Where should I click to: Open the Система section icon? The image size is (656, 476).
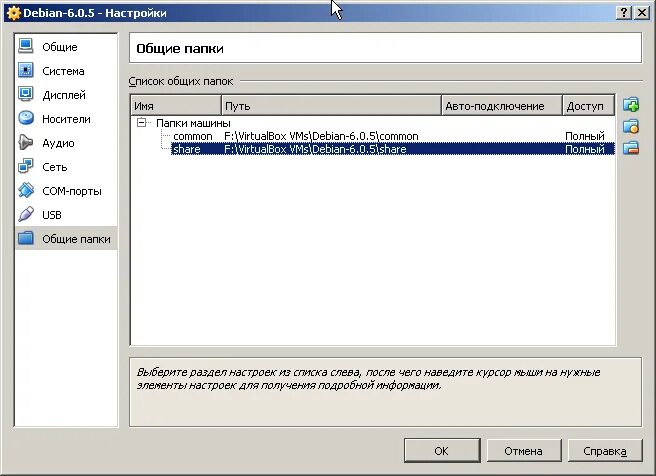click(26, 70)
